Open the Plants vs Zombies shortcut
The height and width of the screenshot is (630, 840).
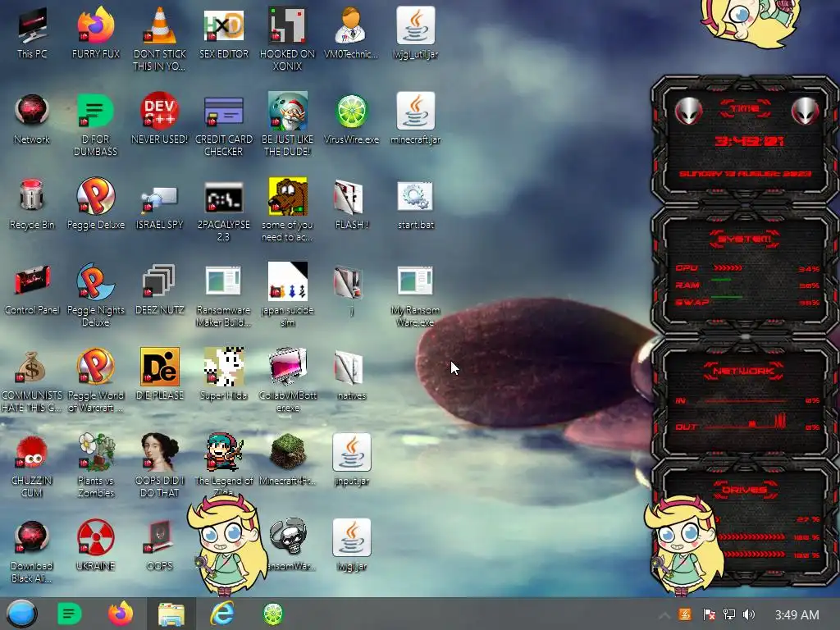[95, 452]
